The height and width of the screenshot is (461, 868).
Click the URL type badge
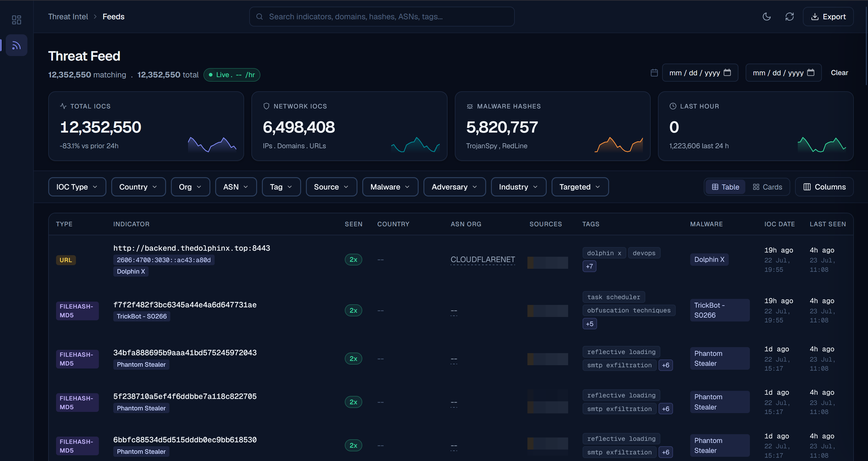(66, 260)
